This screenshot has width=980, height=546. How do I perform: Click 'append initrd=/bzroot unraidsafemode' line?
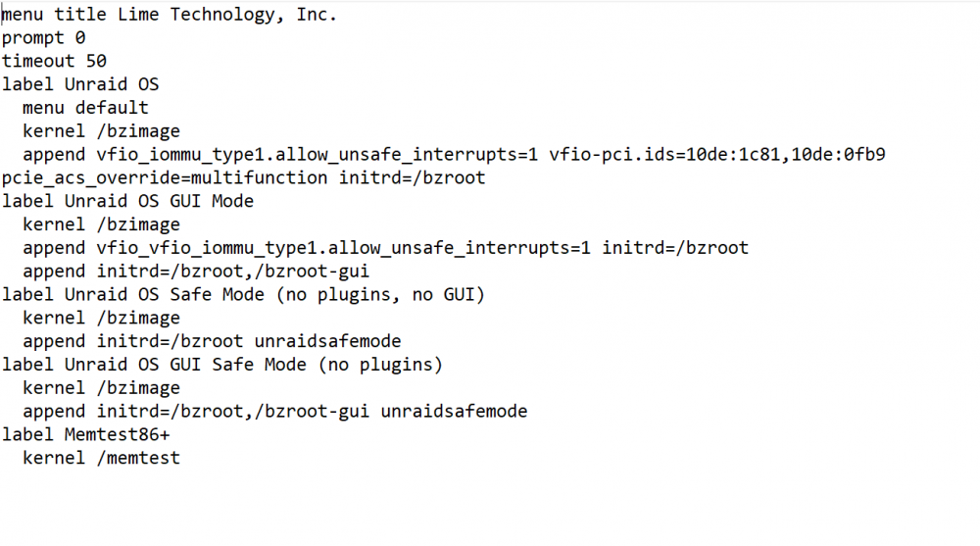pyautogui.click(x=212, y=341)
